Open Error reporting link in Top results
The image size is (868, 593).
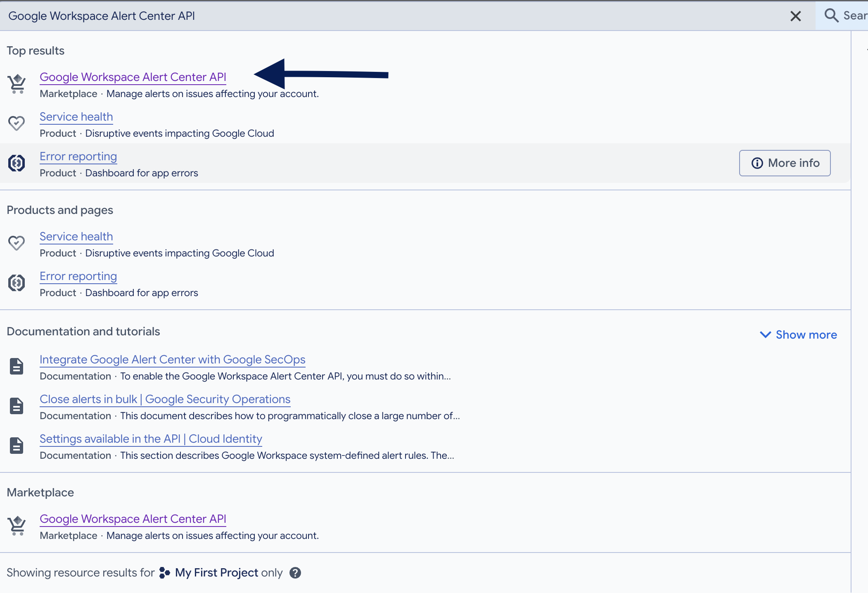[x=78, y=157]
